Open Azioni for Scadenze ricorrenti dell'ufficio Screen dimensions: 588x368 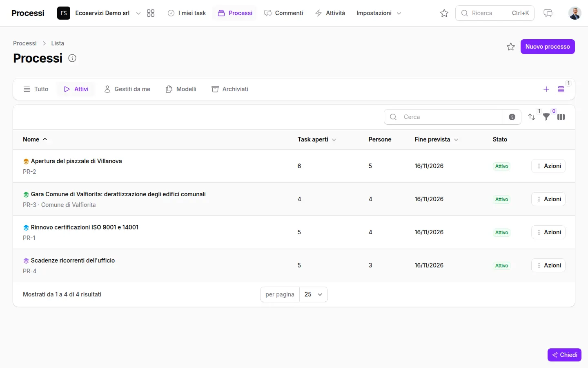(x=548, y=265)
